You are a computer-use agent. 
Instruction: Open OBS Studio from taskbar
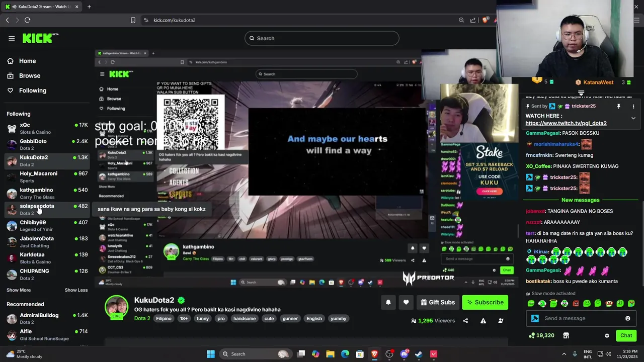click(x=389, y=354)
